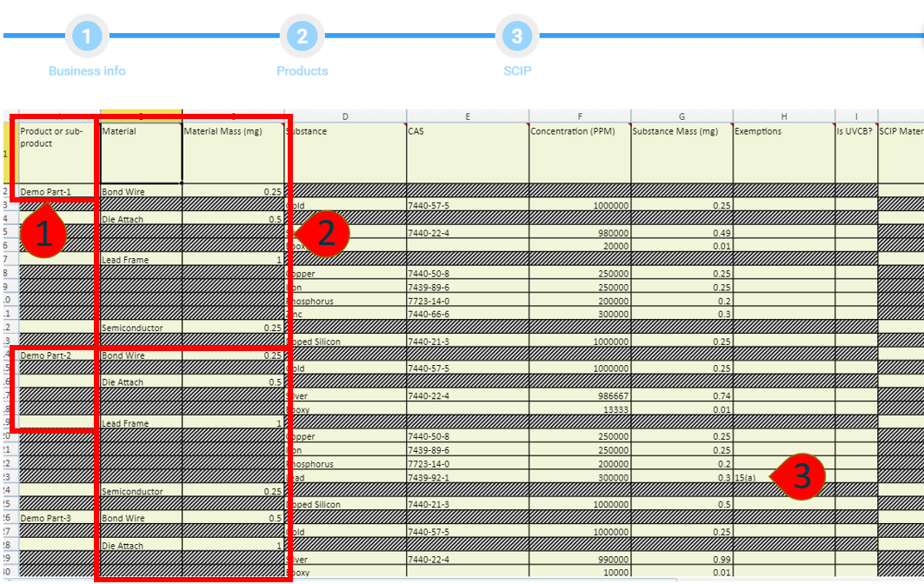Viewport: 924px width, 584px height.
Task: Select column F header
Action: point(580,116)
